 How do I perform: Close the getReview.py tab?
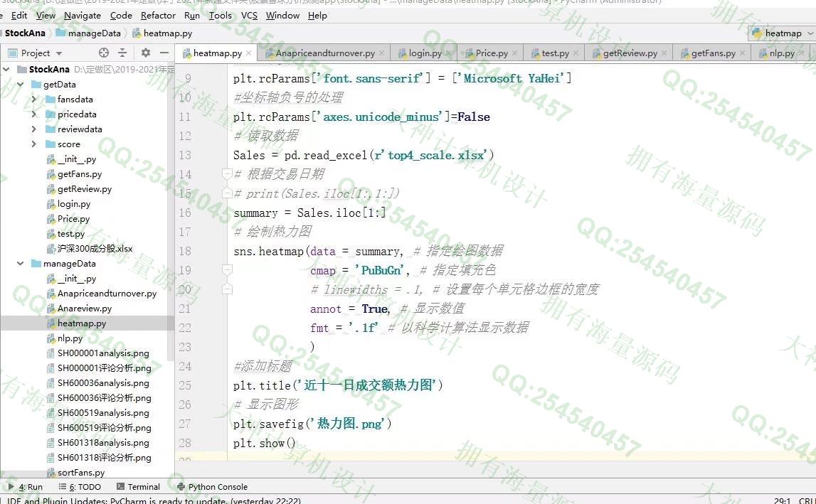(664, 53)
